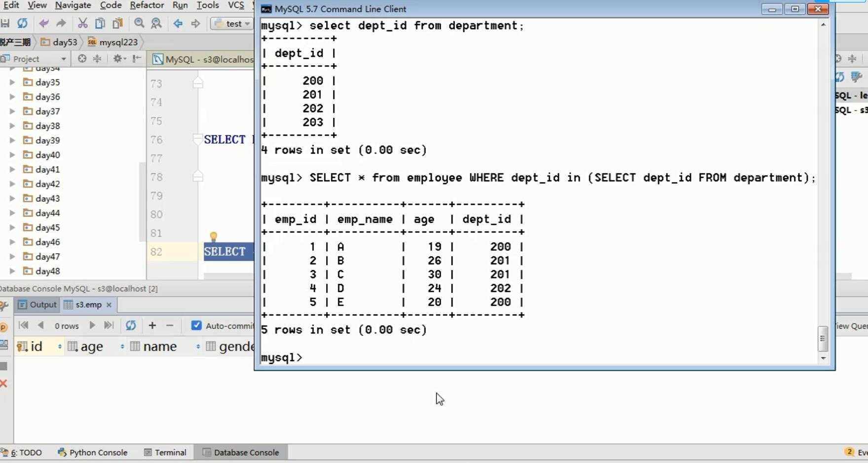Select day37 folder in project tree
868x463 pixels.
coord(41,111)
